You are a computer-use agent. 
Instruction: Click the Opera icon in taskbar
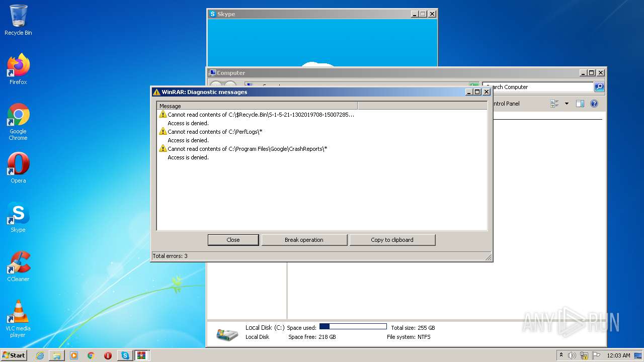coord(108,355)
